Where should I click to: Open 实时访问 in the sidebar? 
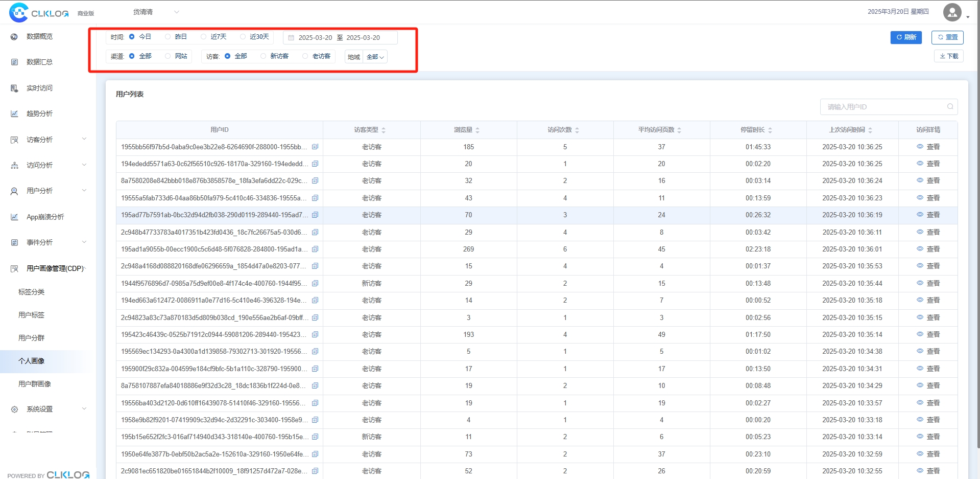(40, 88)
